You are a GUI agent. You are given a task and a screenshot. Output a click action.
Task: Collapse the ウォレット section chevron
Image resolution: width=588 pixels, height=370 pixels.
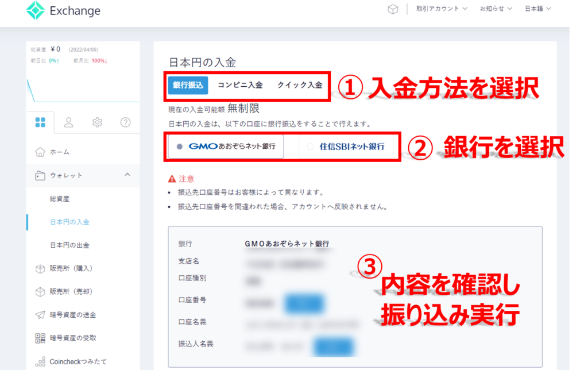tap(127, 175)
